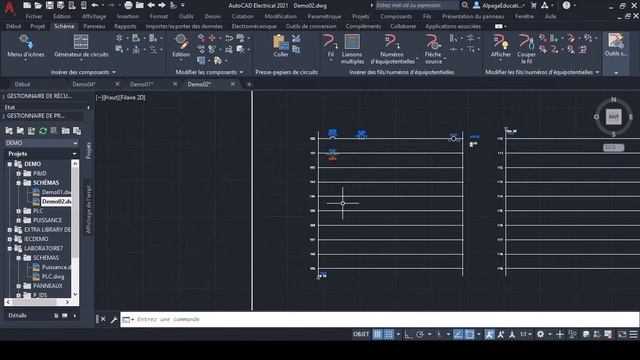Add a new drawing tab with plus button

tap(249, 84)
